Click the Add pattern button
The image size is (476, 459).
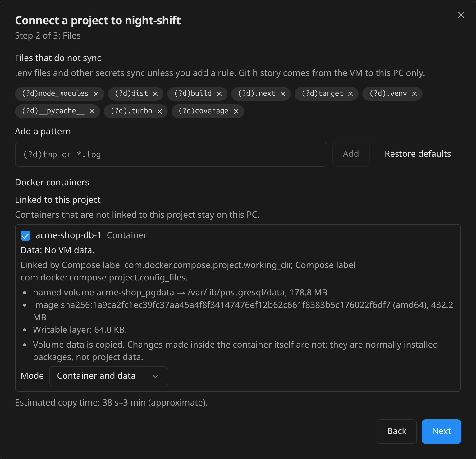click(351, 154)
